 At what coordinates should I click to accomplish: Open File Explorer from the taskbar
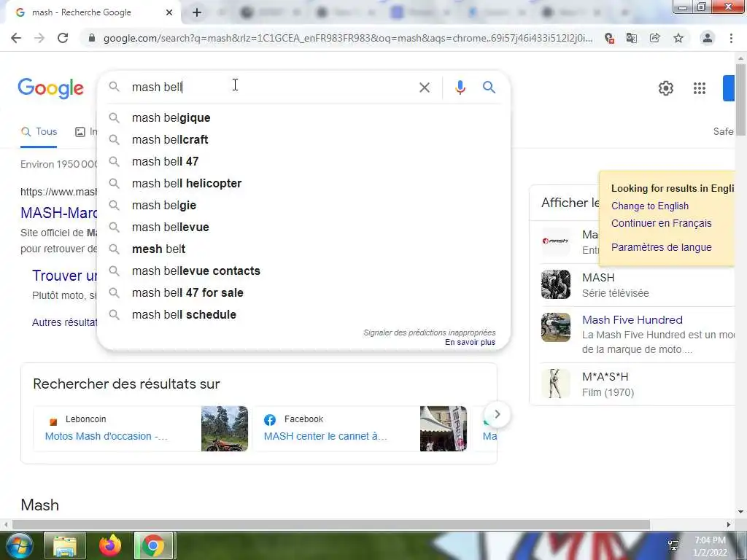(65, 545)
